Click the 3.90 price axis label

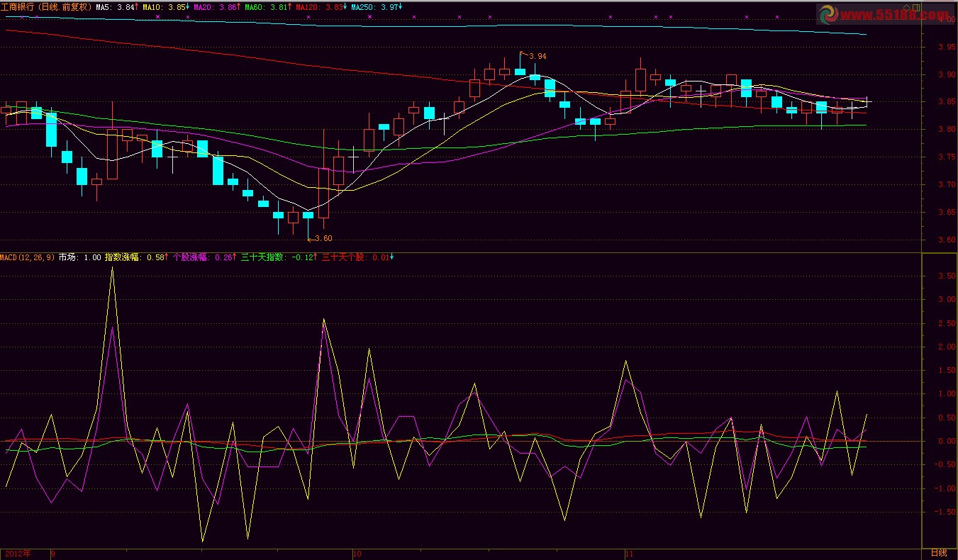947,74
